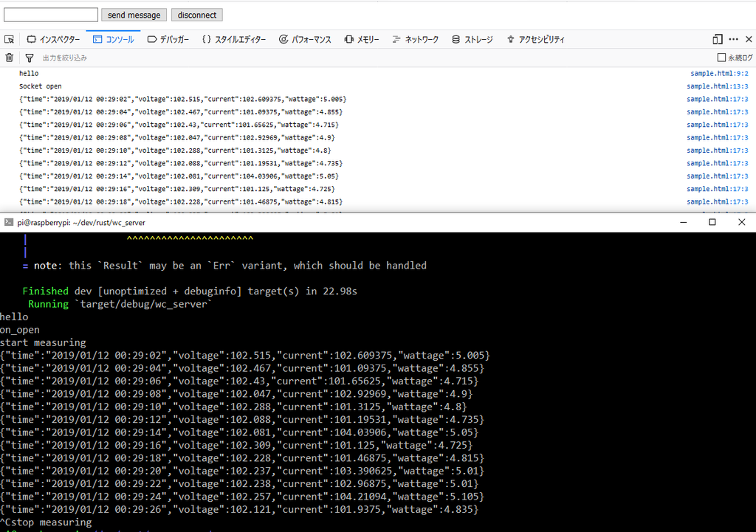Switch to the コンソール tab

(113, 39)
